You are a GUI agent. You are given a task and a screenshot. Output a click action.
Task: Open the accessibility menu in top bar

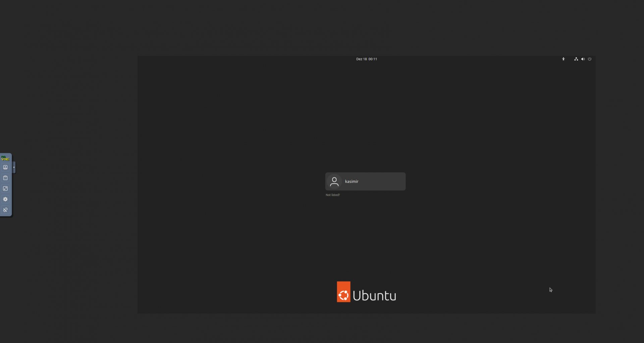(563, 59)
